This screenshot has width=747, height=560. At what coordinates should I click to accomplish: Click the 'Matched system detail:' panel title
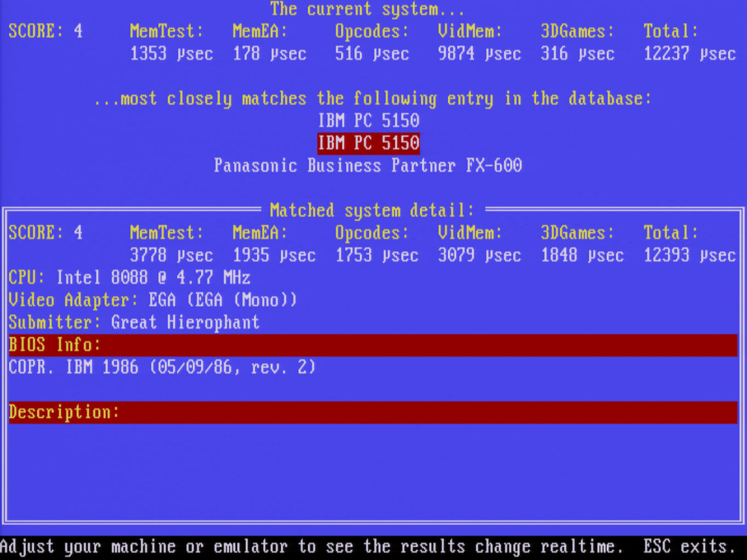372,211
